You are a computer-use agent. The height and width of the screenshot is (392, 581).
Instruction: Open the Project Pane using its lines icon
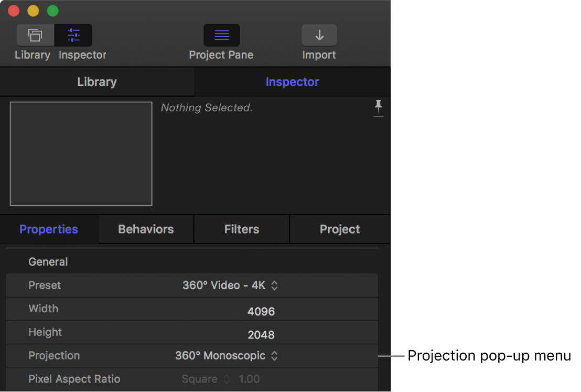coord(221,35)
